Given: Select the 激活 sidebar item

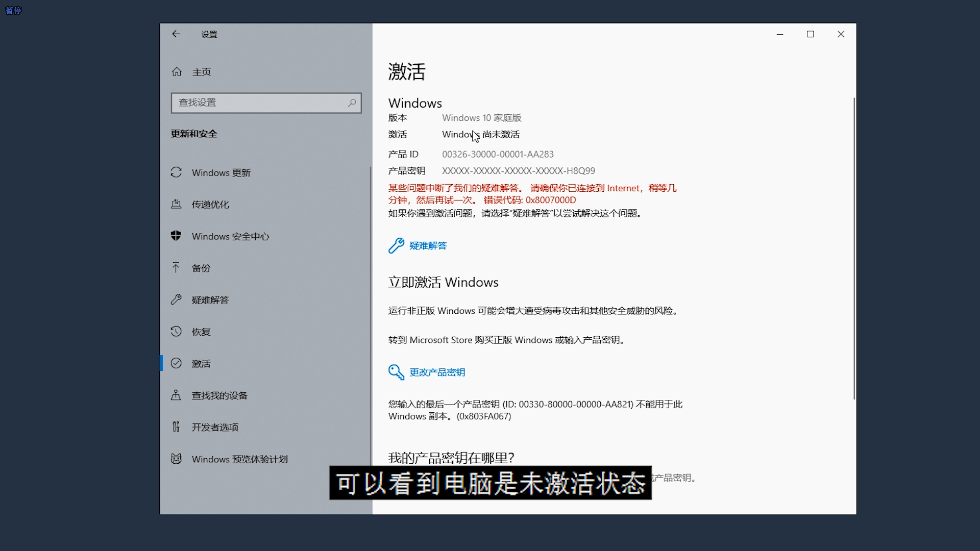Looking at the screenshot, I should pyautogui.click(x=201, y=364).
